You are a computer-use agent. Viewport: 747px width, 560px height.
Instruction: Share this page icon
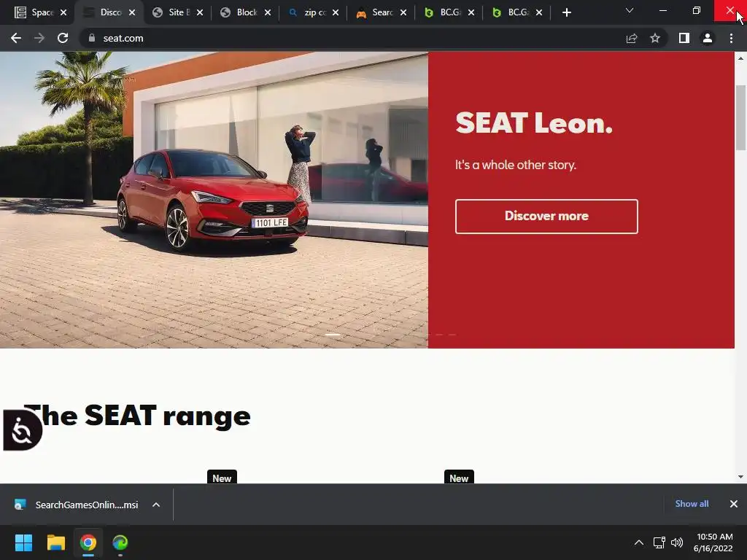coord(632,38)
